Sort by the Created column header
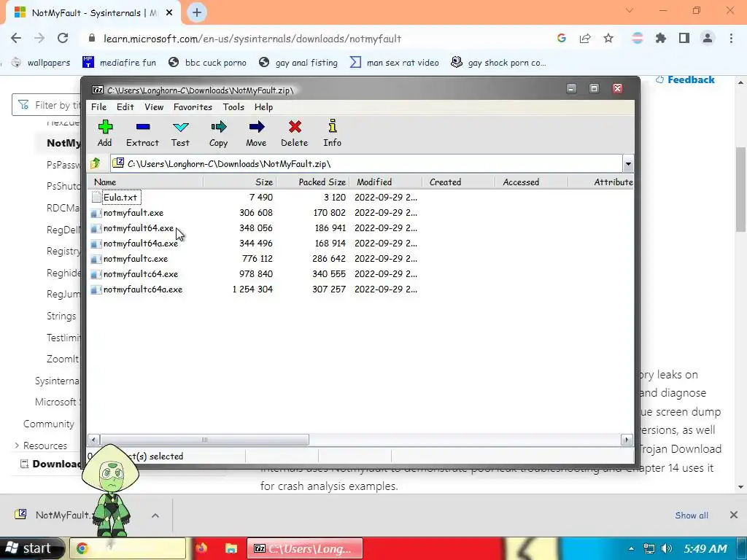Screen dimensions: 747x560 tap(458, 182)
